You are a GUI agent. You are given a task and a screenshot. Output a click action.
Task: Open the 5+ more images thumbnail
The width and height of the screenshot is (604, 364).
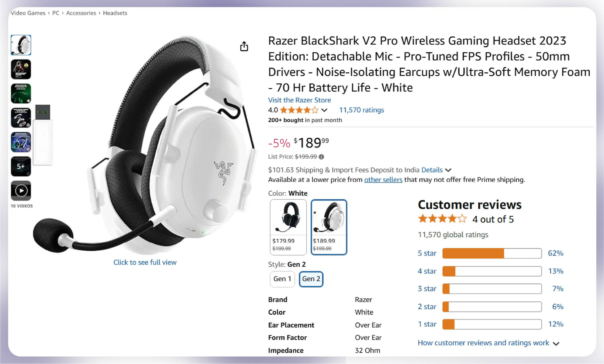(x=21, y=166)
